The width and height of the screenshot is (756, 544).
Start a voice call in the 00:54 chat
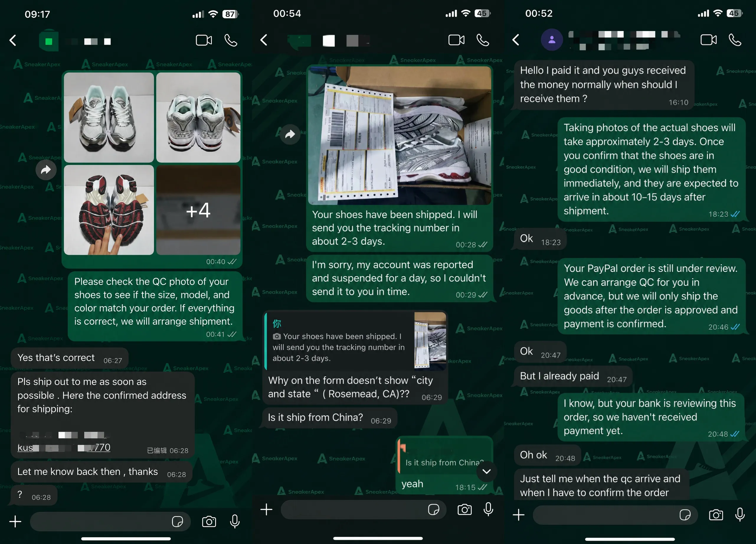point(483,40)
